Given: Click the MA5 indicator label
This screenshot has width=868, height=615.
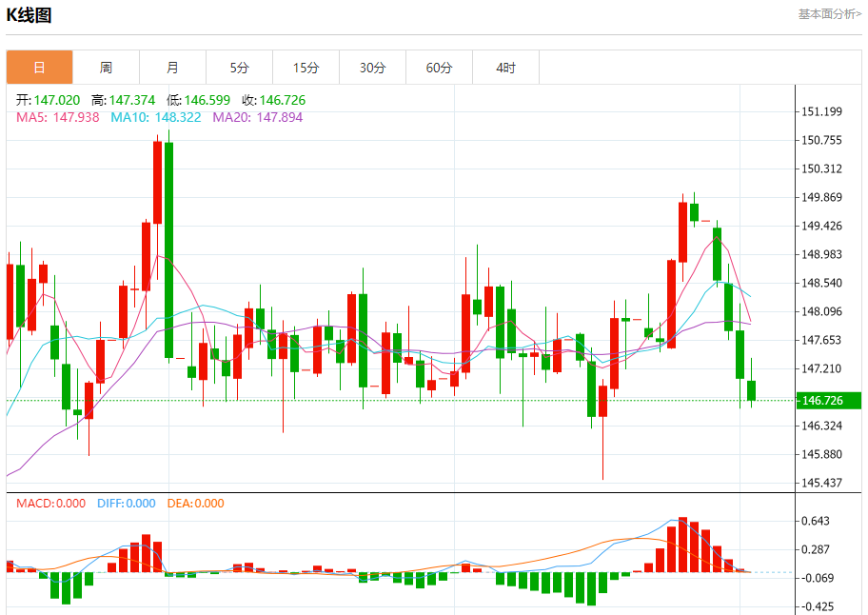Looking at the screenshot, I should (x=57, y=117).
